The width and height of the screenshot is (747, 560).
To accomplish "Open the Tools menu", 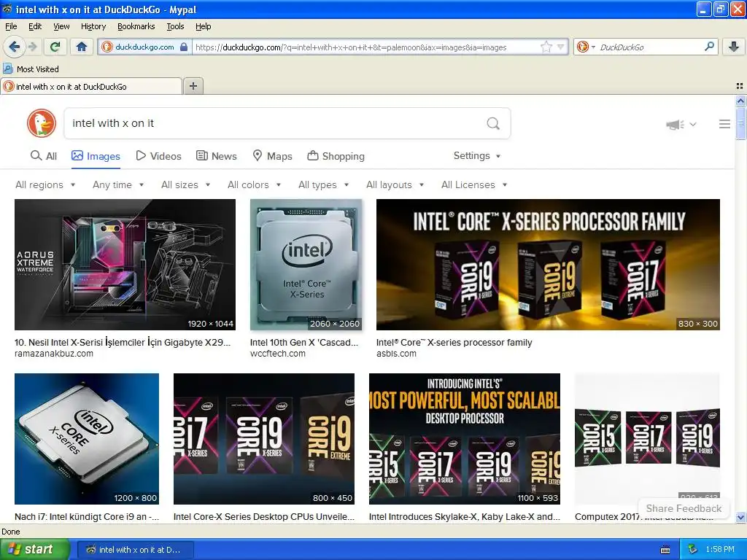I will (175, 26).
